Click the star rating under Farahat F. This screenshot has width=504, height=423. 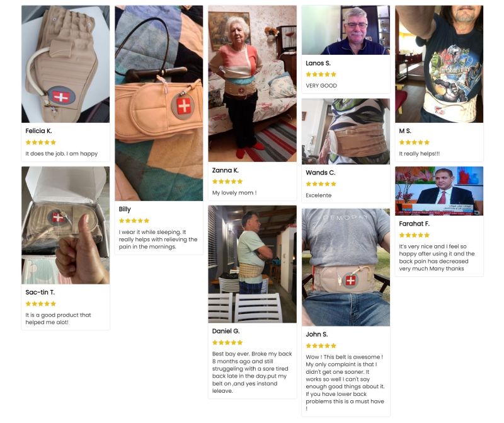[x=415, y=235]
